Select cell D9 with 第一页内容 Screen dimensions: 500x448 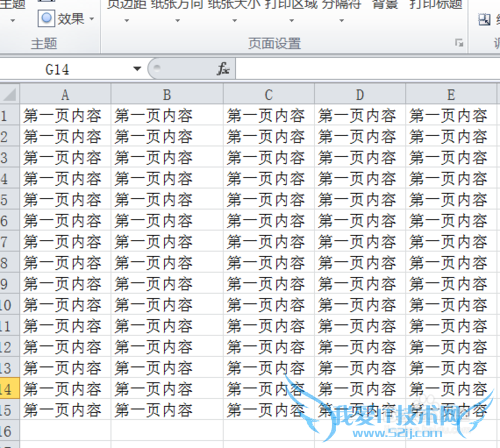(360, 284)
